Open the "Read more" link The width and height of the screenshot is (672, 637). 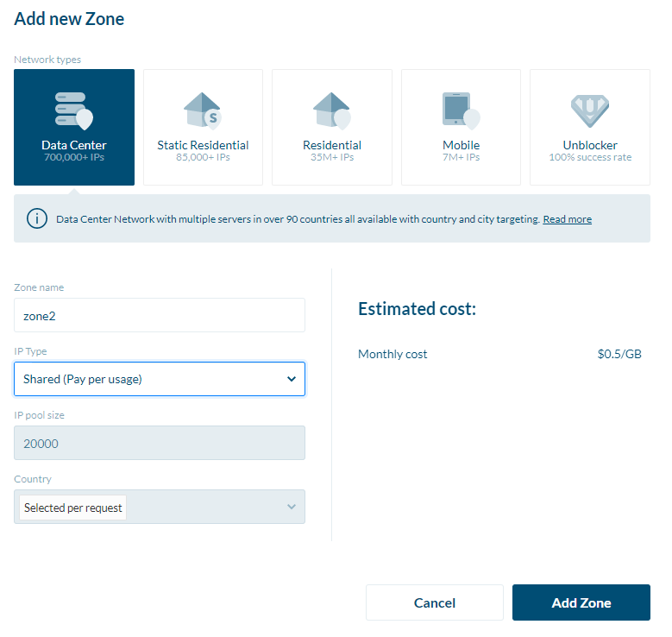coord(567,219)
